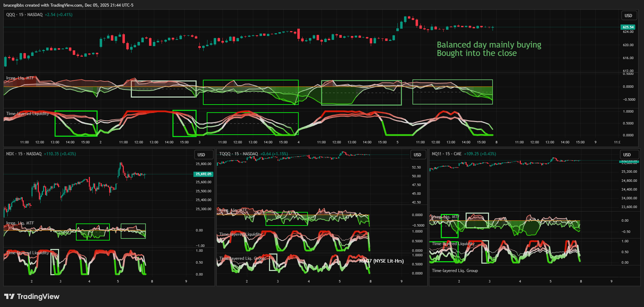
Task: Click the NDX · 15 · NASDAQ symbol title
Action: pyautogui.click(x=24, y=154)
